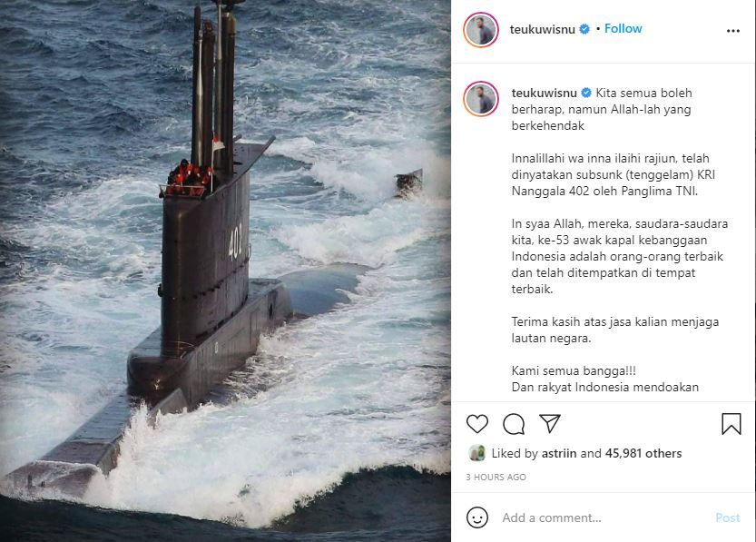Click teukuwisnu avatar beside the caption
Screen dimensions: 756x542
coord(481,99)
